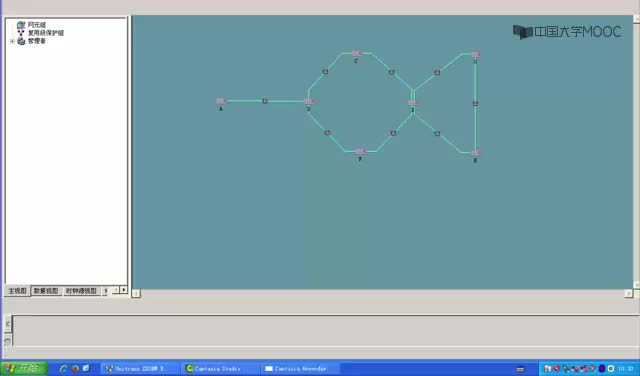Viewport: 640px width, 376px height.
Task: Click the link marker between nodes G and E
Action: (x=476, y=104)
